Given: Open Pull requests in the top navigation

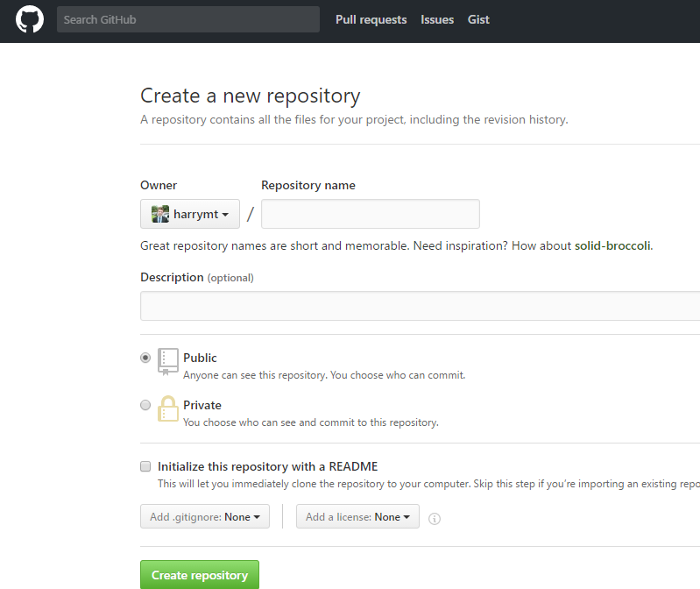Looking at the screenshot, I should click(x=371, y=19).
